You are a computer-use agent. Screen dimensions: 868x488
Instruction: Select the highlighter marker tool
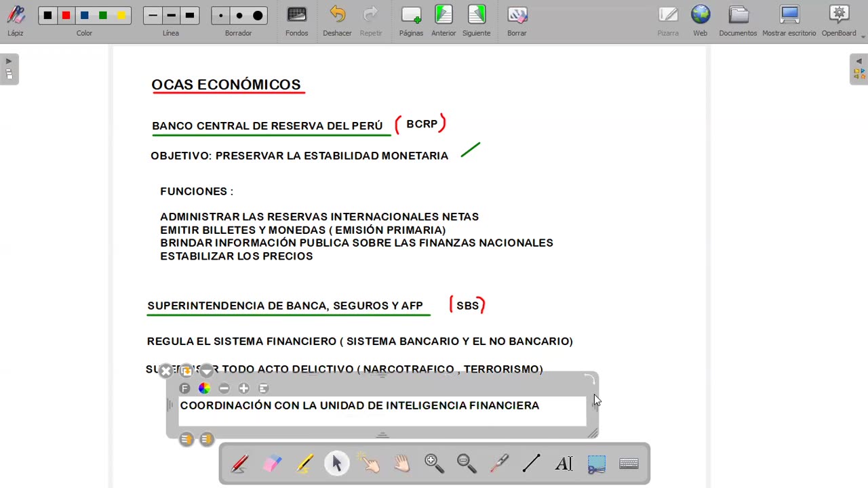pos(304,464)
